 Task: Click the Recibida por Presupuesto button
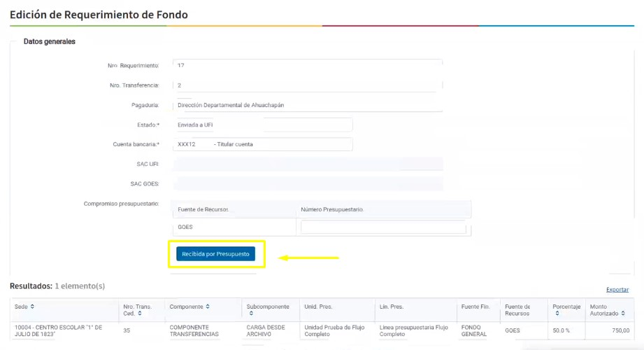point(216,254)
